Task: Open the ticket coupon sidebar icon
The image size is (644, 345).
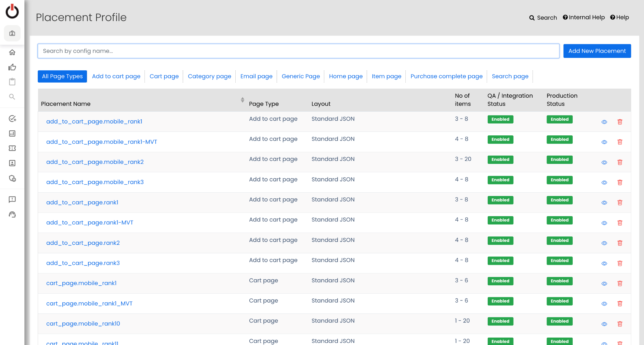Action: point(12,148)
